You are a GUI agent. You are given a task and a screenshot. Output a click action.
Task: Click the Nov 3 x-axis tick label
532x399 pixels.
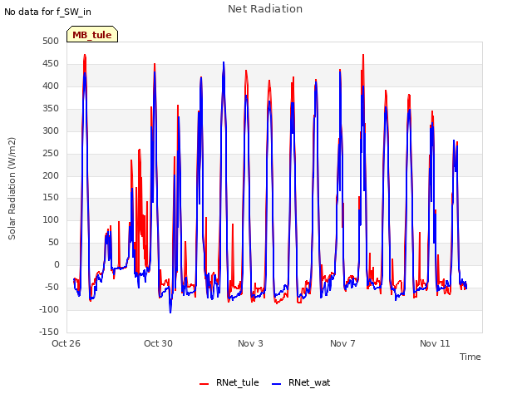250,343
